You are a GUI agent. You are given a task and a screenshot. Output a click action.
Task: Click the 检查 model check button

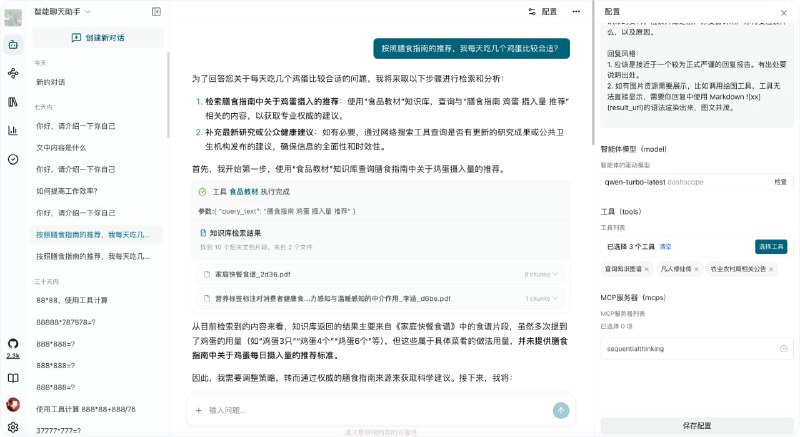(x=781, y=182)
